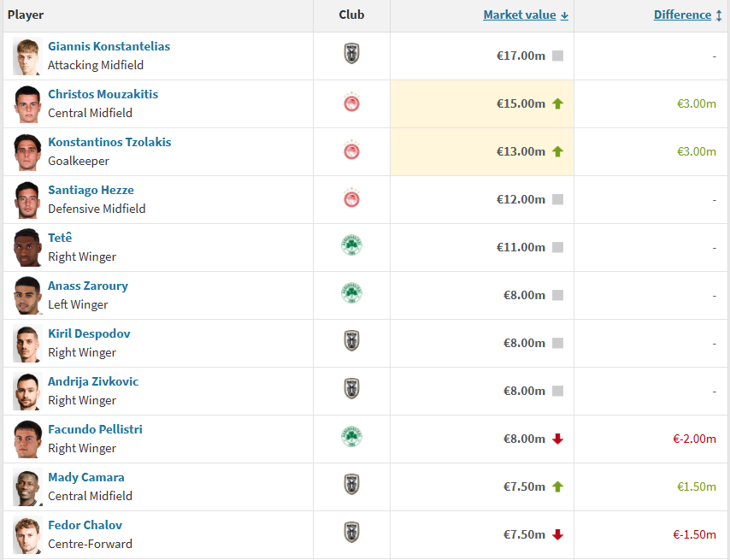The width and height of the screenshot is (730, 560).
Task: Click Olympiacos crest in Christos Mouzakitis row
Action: 351,103
